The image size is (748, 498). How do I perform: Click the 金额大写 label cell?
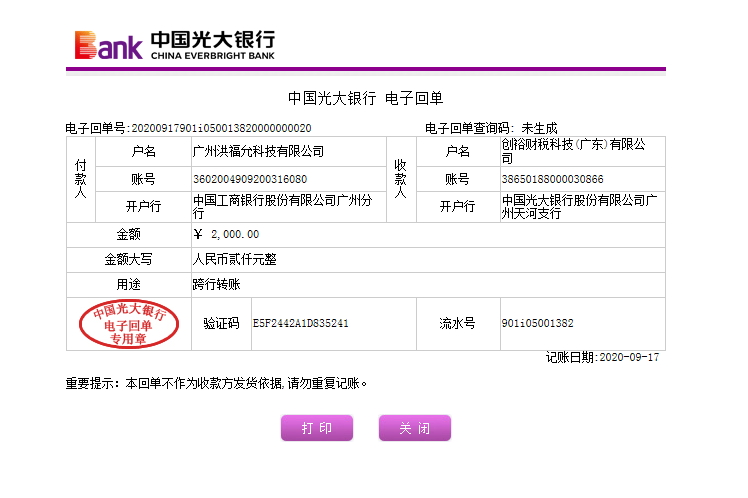[x=129, y=259]
